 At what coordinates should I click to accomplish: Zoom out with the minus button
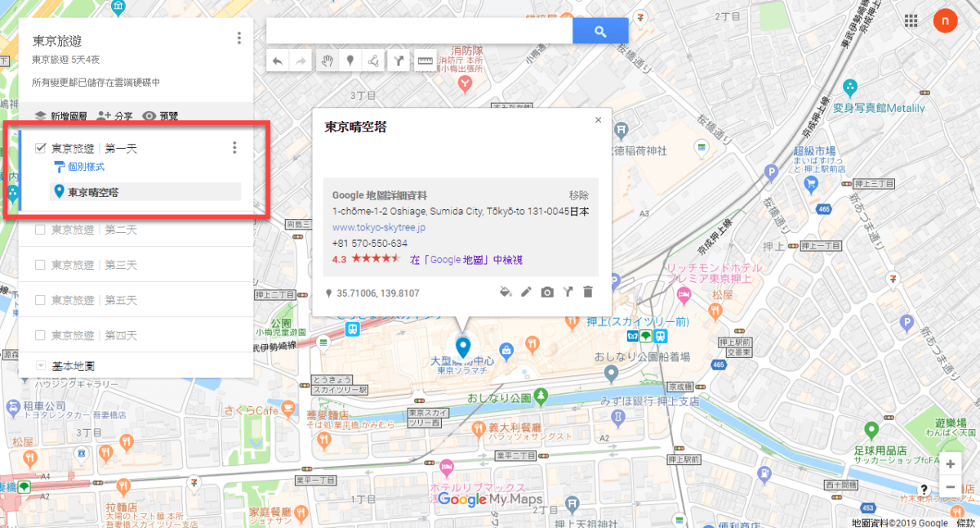pos(950,486)
